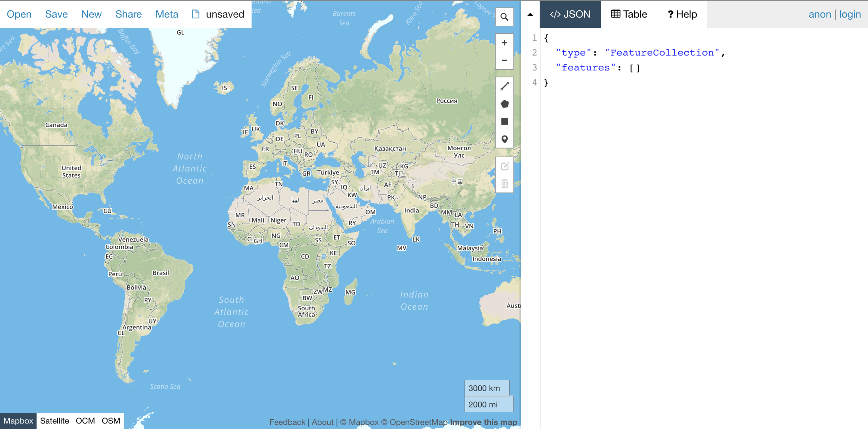This screenshot has height=429, width=868.
Task: Select the draw polygon tool
Action: pos(504,104)
